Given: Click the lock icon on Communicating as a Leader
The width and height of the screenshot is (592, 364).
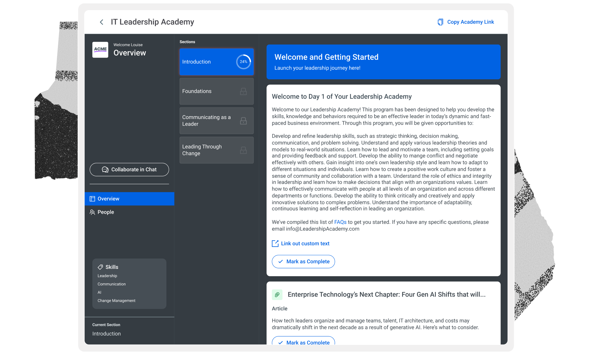Looking at the screenshot, I should point(243,121).
